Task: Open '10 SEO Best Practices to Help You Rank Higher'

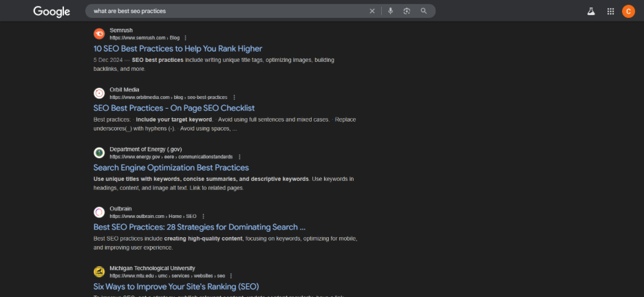Action: [x=178, y=49]
